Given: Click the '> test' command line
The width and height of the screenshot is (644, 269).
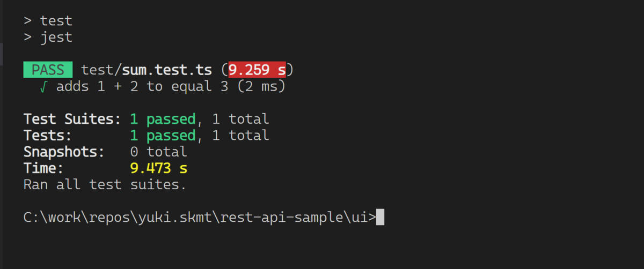Looking at the screenshot, I should pyautogui.click(x=48, y=21).
